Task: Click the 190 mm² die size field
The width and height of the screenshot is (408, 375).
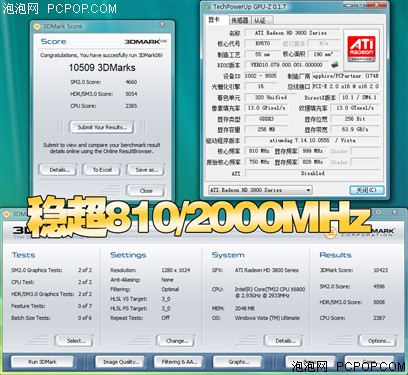Action: pos(323,54)
